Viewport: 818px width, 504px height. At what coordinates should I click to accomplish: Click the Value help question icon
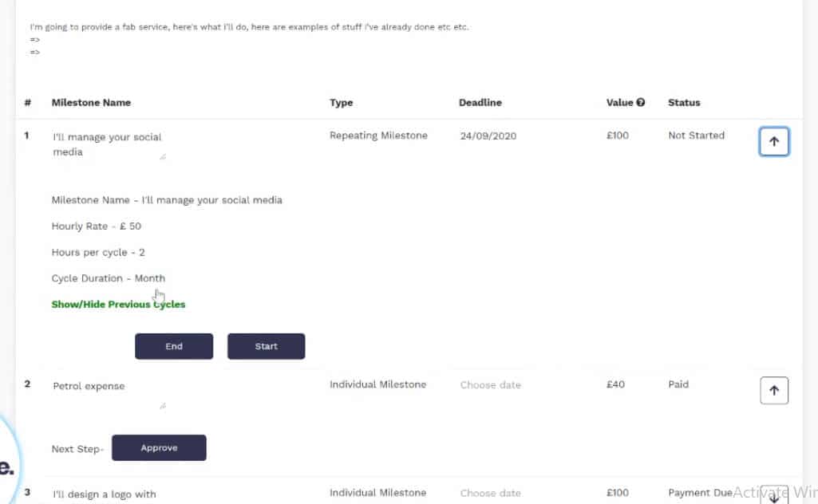(x=641, y=102)
